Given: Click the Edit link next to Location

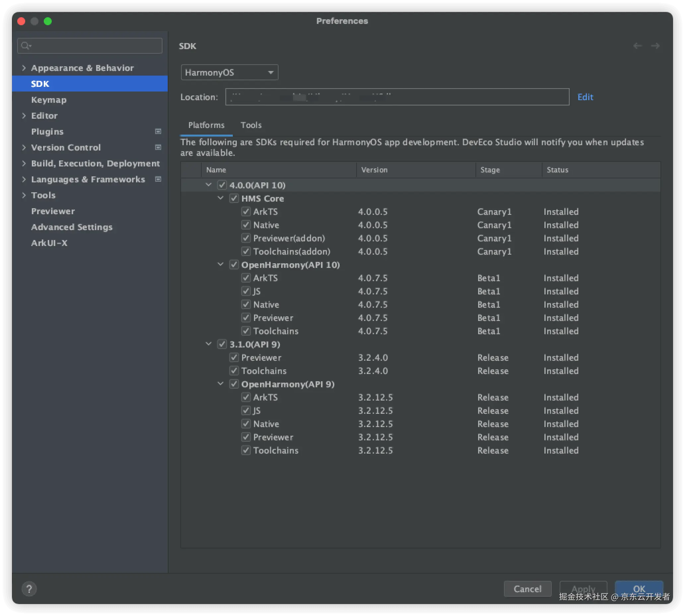Looking at the screenshot, I should 585,97.
